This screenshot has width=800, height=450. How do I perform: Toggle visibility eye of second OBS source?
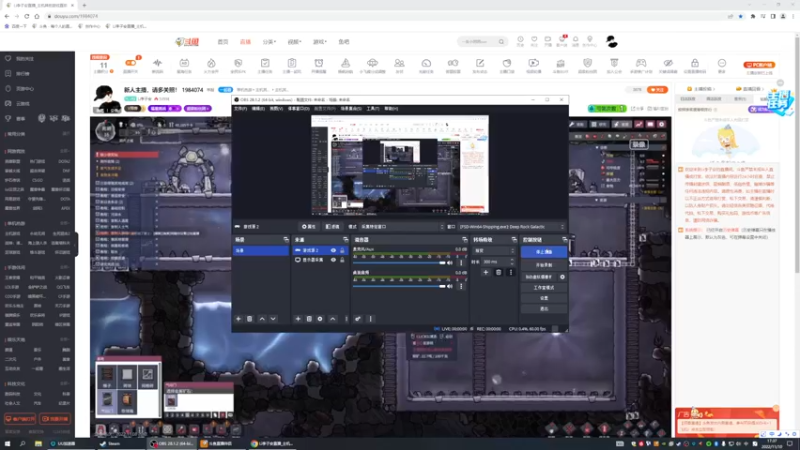pos(333,260)
